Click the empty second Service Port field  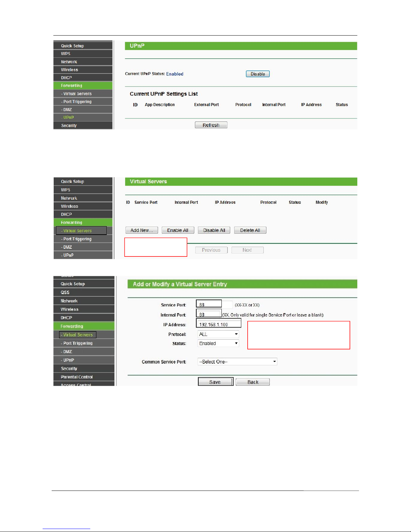(228, 305)
